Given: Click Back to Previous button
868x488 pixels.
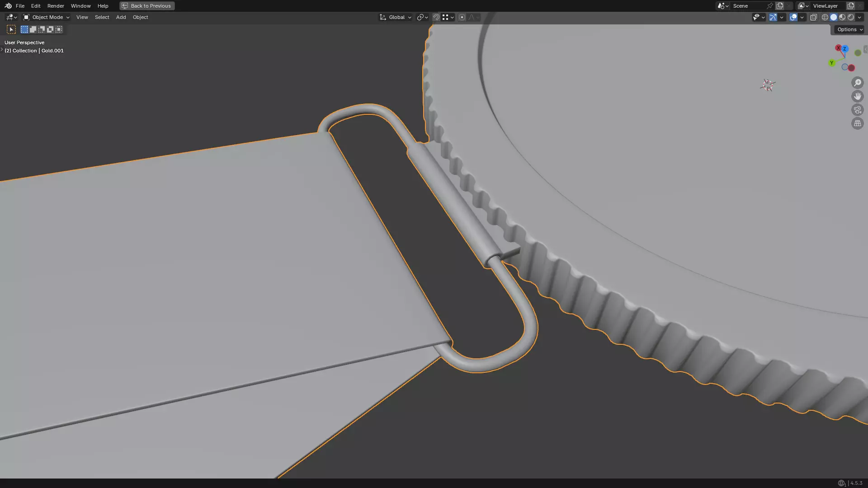Looking at the screenshot, I should click(147, 6).
